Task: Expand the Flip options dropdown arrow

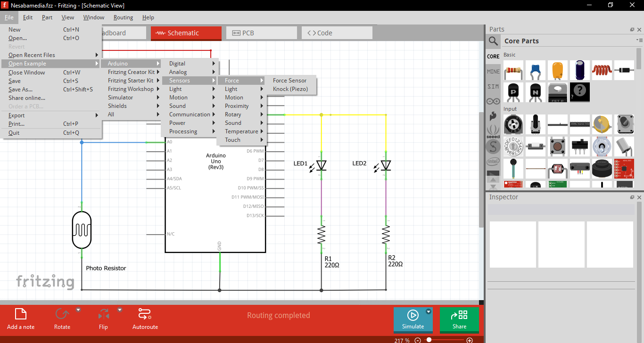Action: click(x=120, y=310)
